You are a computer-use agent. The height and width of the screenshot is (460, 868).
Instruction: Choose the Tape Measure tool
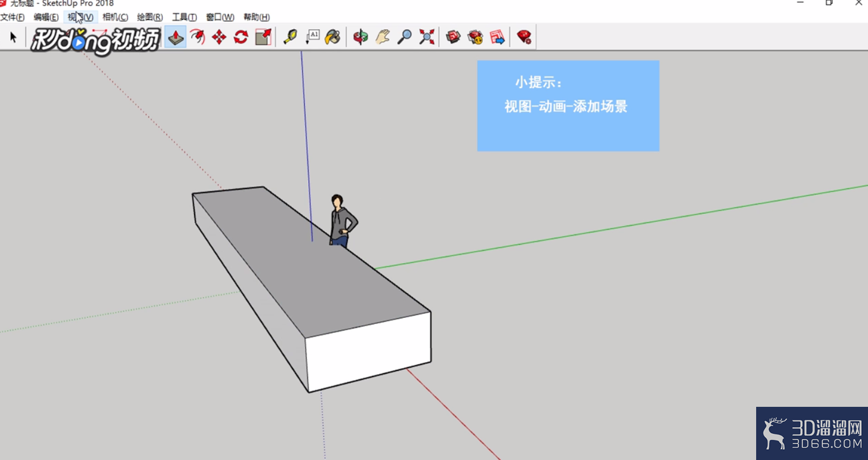[290, 37]
